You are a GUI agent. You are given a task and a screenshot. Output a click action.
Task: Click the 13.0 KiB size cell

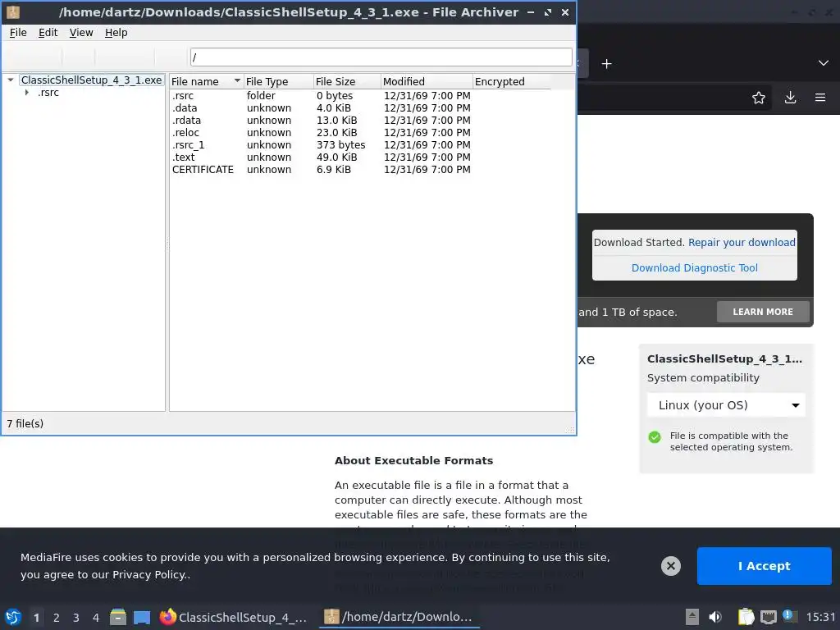336,121
